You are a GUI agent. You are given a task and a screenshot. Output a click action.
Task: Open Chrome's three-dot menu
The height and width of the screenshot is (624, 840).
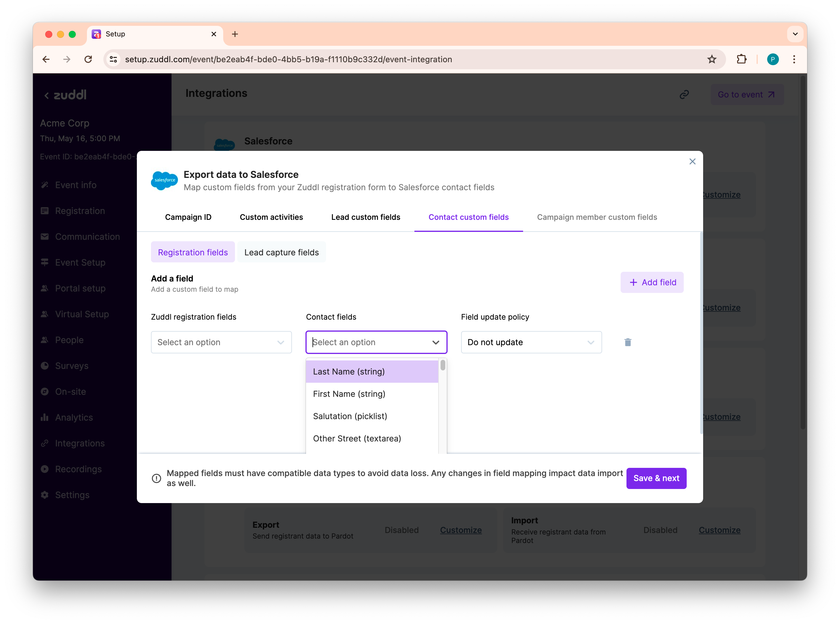coord(794,59)
